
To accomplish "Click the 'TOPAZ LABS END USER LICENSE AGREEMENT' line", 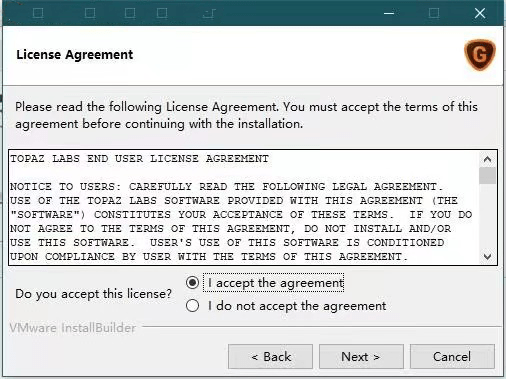I will [x=139, y=158].
